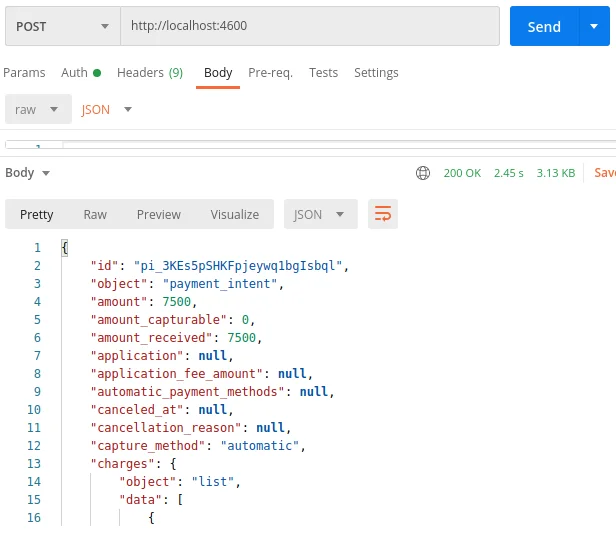
Task: Toggle the word wrap lines icon
Action: [383, 214]
